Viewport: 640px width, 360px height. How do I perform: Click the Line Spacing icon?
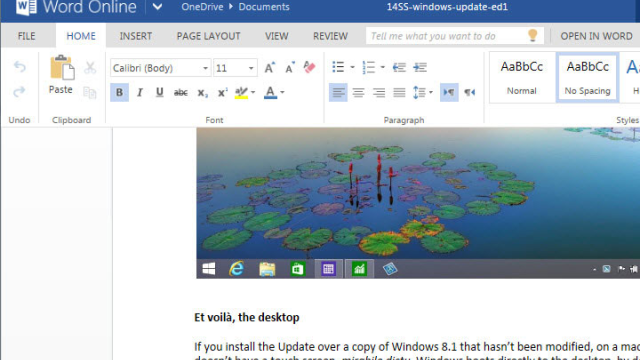pyautogui.click(x=419, y=93)
